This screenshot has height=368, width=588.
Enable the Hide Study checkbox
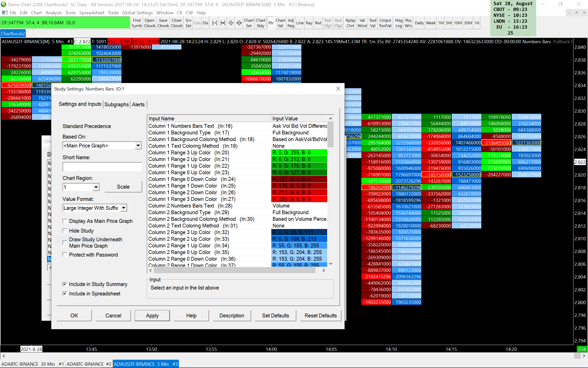[x=65, y=231]
